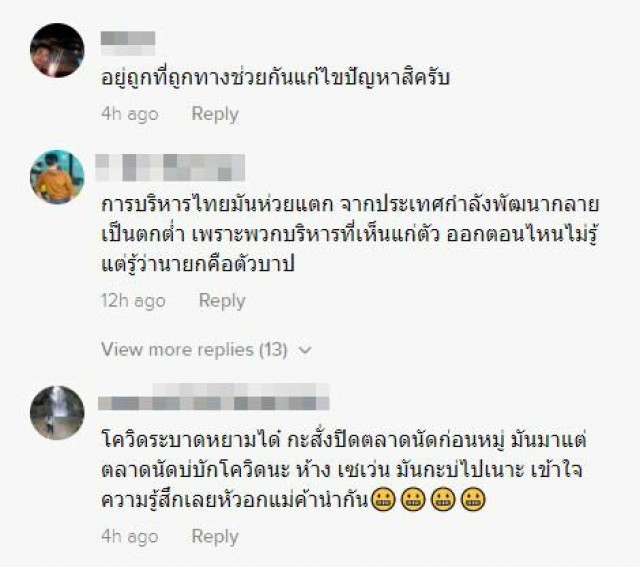
Task: Click the 4h ago timestamp on top comment
Action: 130,114
